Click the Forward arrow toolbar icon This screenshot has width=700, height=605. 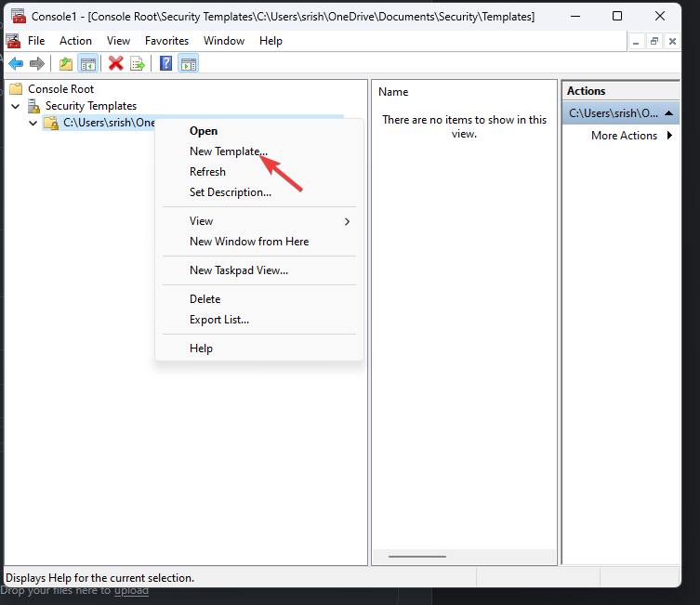(x=37, y=64)
